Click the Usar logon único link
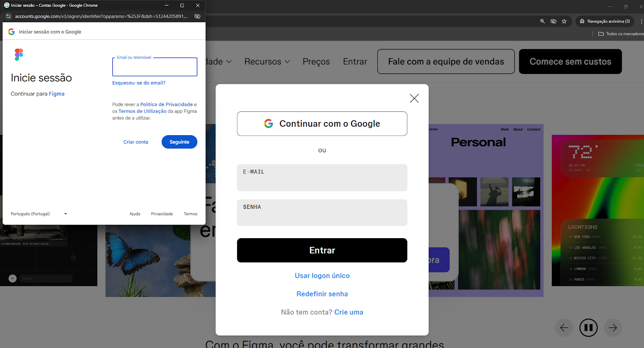This screenshot has height=348, width=644. [322, 276]
